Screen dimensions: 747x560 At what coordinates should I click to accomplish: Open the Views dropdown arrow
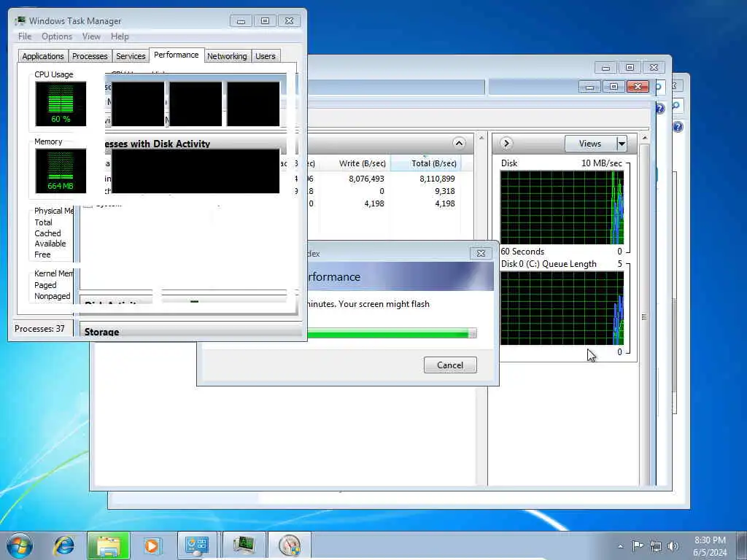coord(622,144)
